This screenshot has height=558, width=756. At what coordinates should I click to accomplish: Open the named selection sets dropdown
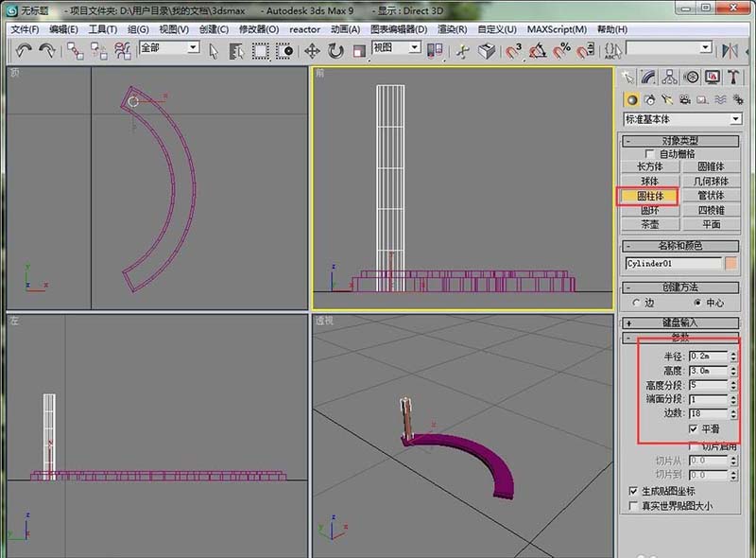(706, 47)
